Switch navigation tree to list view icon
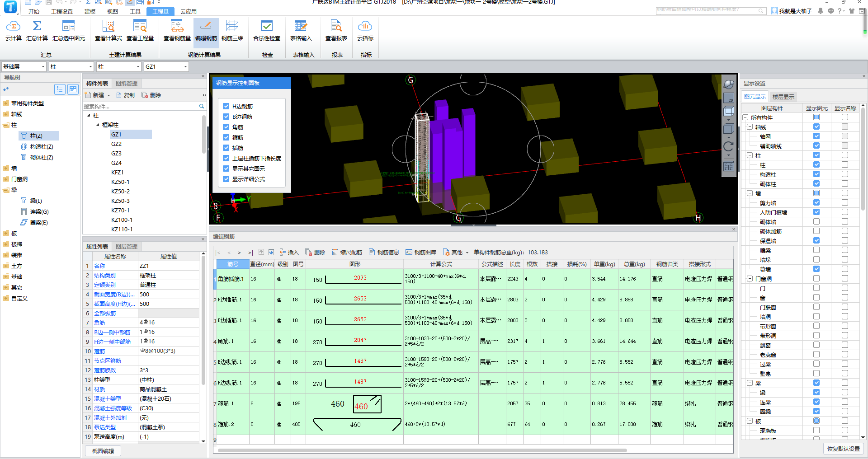Image resolution: width=868 pixels, height=459 pixels. (x=60, y=89)
